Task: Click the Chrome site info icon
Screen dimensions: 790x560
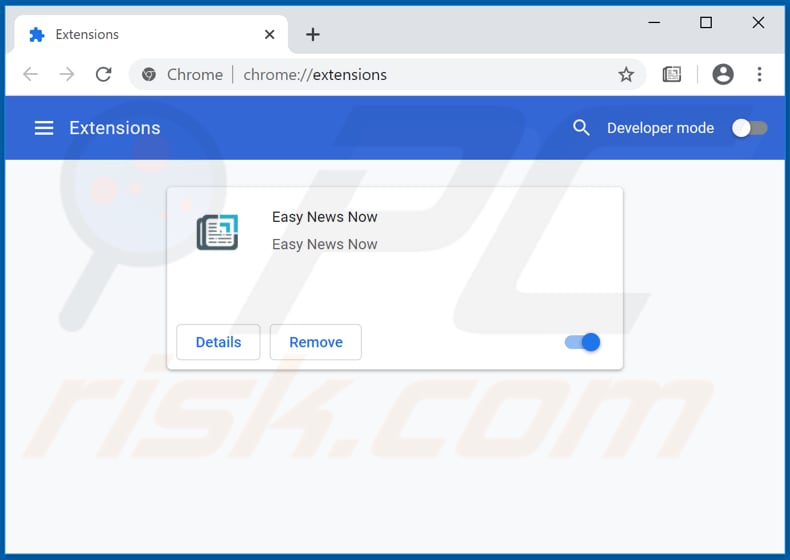Action: (149, 75)
